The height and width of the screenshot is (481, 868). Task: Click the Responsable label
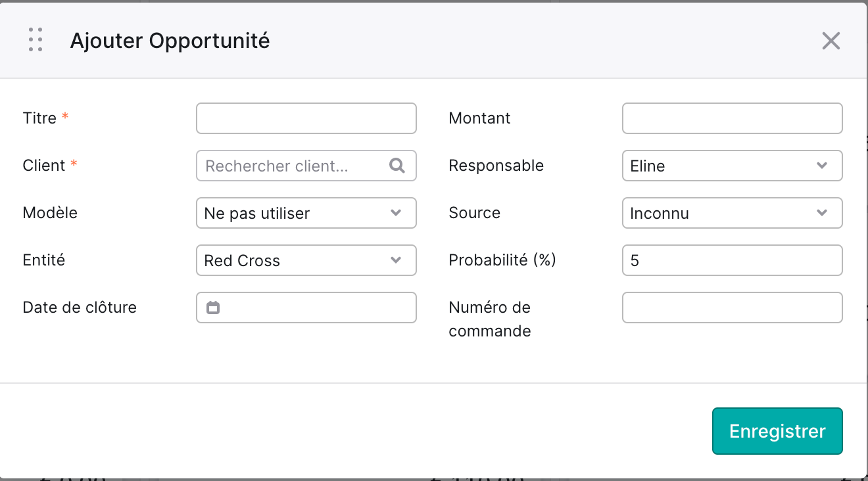[496, 166]
